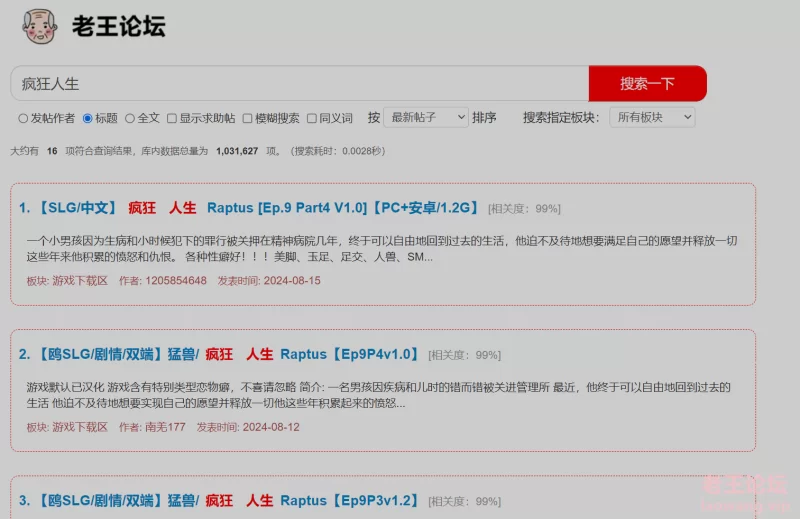
Task: Open the 最新帖子 sort dropdown
Action: pos(426,117)
